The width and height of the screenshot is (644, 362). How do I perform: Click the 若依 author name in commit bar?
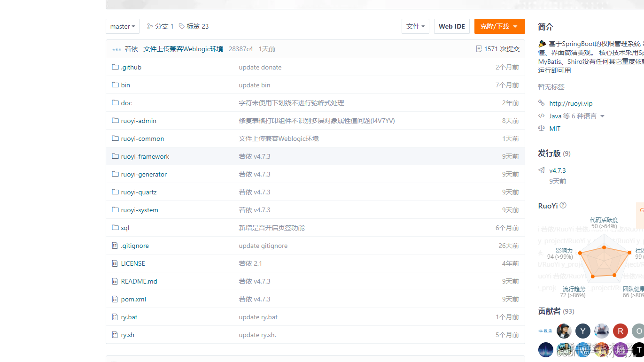click(131, 49)
